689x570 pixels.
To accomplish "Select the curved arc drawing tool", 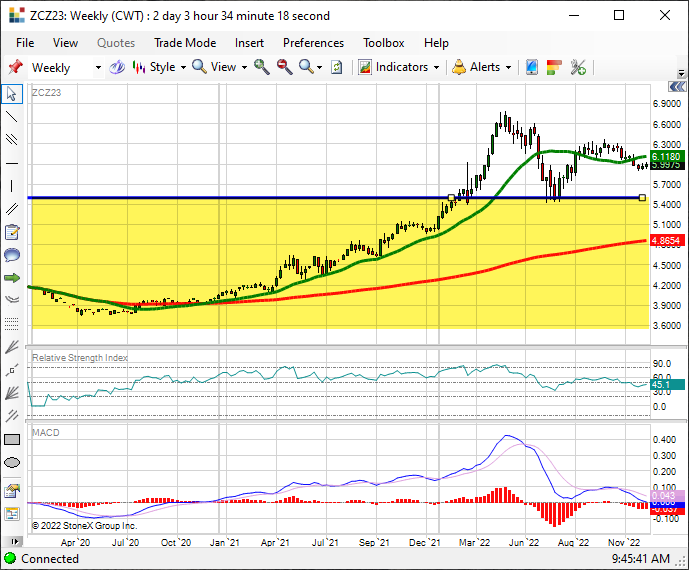I will tap(12, 300).
